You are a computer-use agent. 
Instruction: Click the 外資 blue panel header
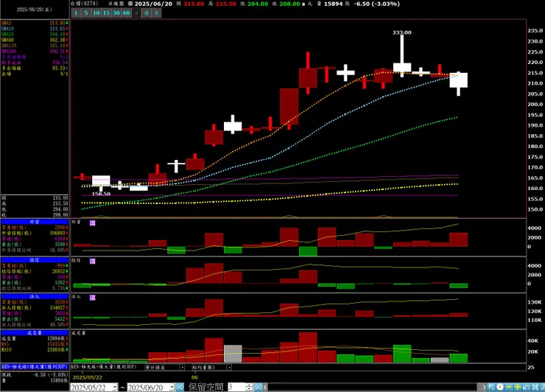tap(35, 222)
